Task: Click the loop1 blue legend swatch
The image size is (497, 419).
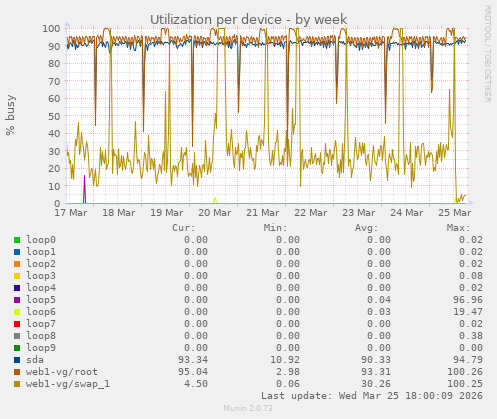Action: coord(17,252)
